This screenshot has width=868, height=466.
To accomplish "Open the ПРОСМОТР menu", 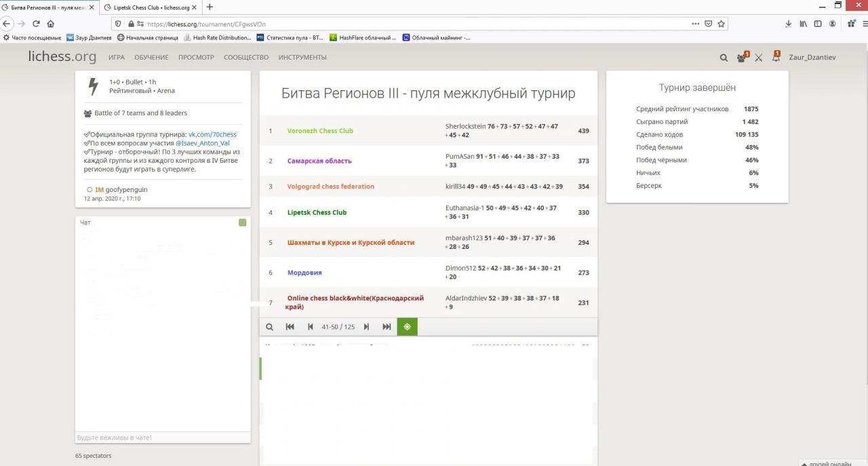I will pyautogui.click(x=196, y=58).
